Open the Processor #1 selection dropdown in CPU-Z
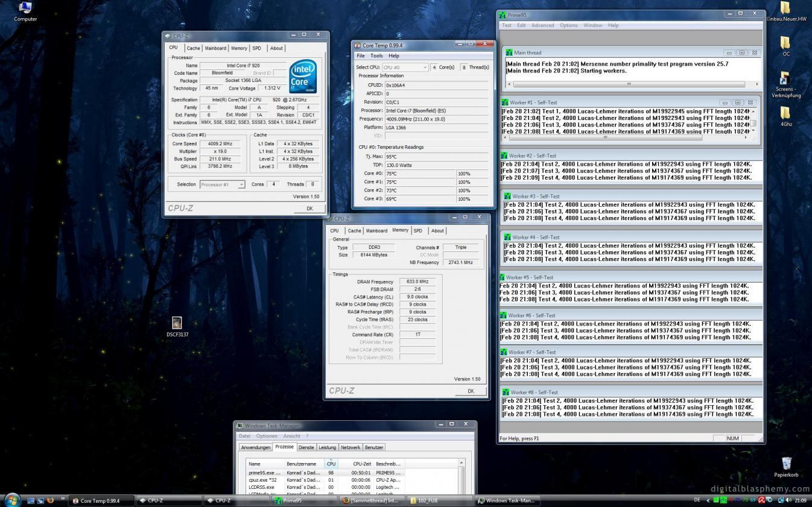 pyautogui.click(x=222, y=184)
